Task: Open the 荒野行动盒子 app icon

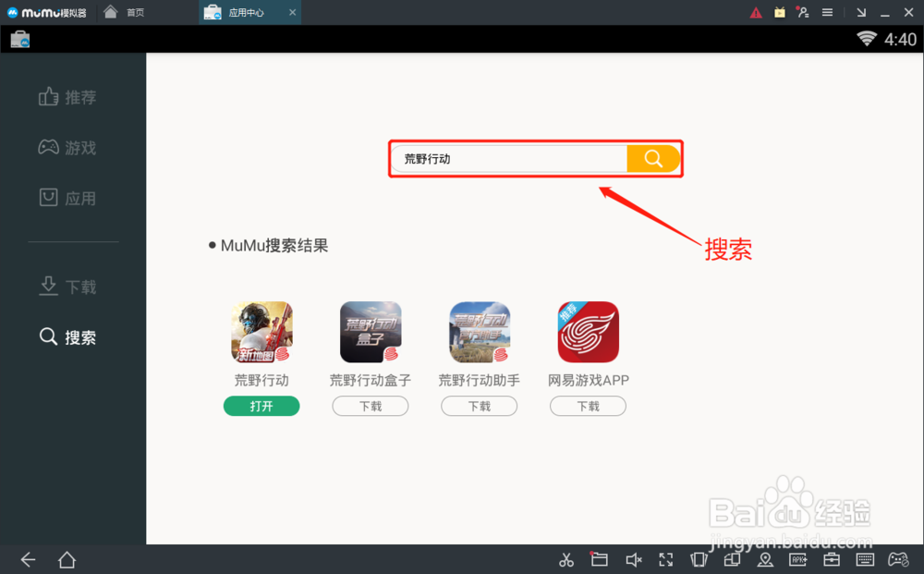Action: (371, 332)
